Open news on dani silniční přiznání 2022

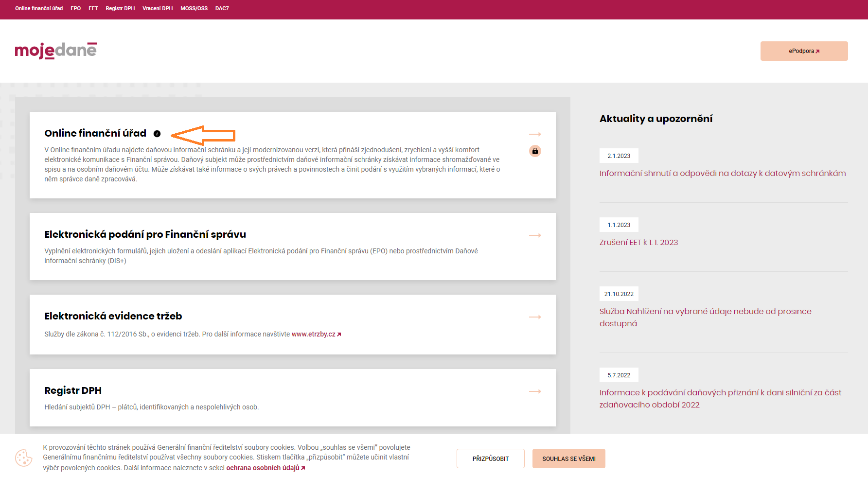point(720,399)
